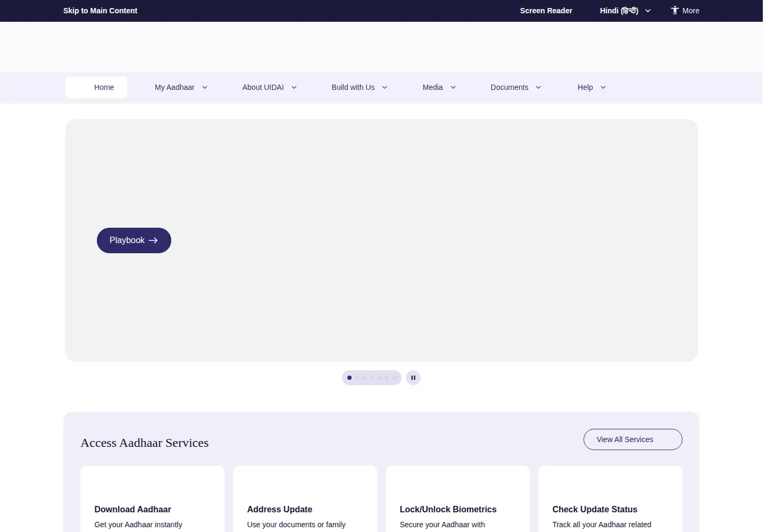Viewport: 766px width, 532px height.
Task: Click the Access Aadhaar Services heading
Action: (x=145, y=443)
